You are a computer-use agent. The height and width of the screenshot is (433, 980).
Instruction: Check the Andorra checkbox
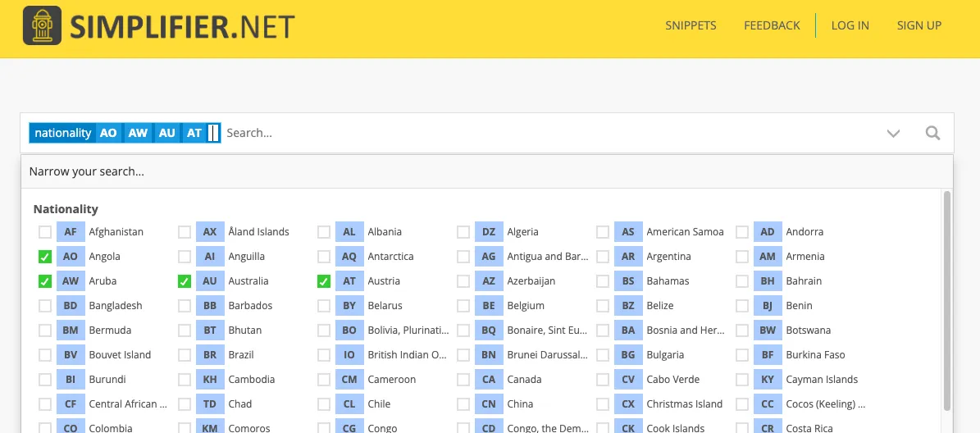pyautogui.click(x=742, y=232)
